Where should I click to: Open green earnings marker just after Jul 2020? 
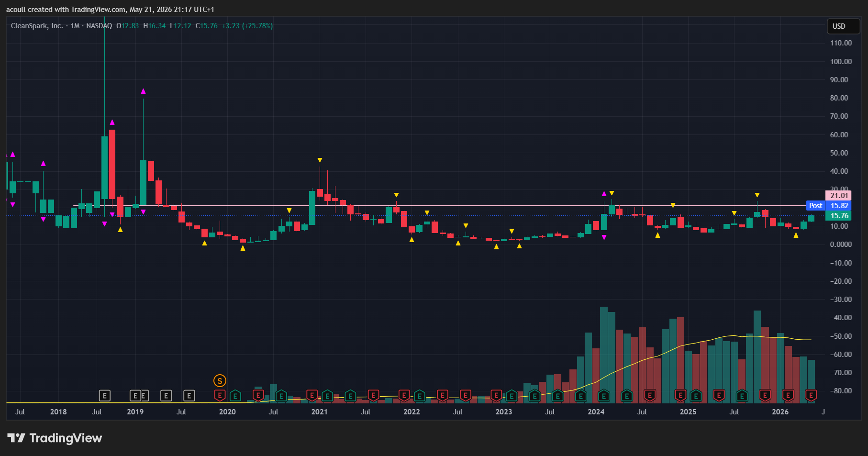point(281,396)
